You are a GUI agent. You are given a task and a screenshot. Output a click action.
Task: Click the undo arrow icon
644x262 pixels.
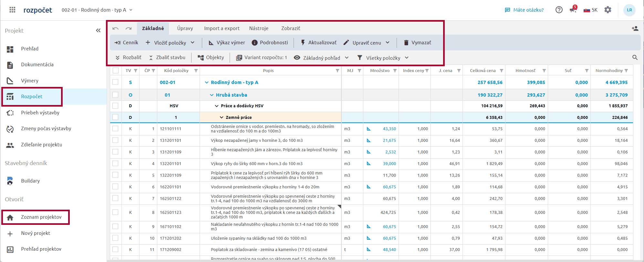pos(115,28)
